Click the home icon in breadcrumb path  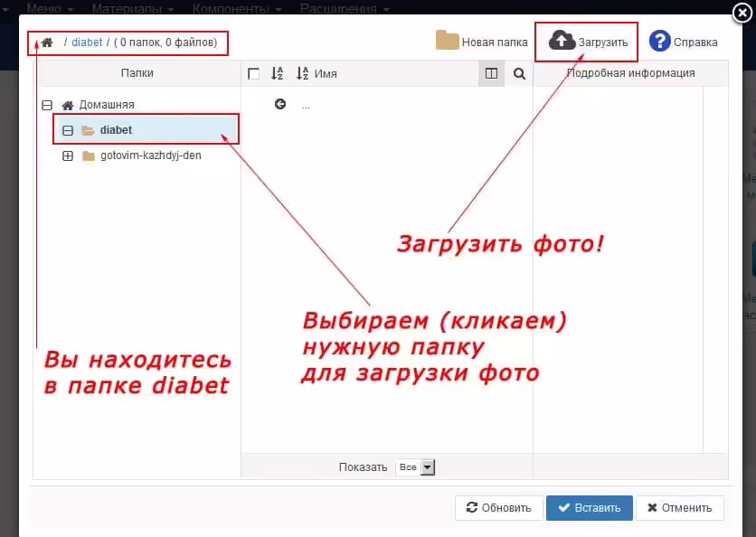(x=47, y=42)
